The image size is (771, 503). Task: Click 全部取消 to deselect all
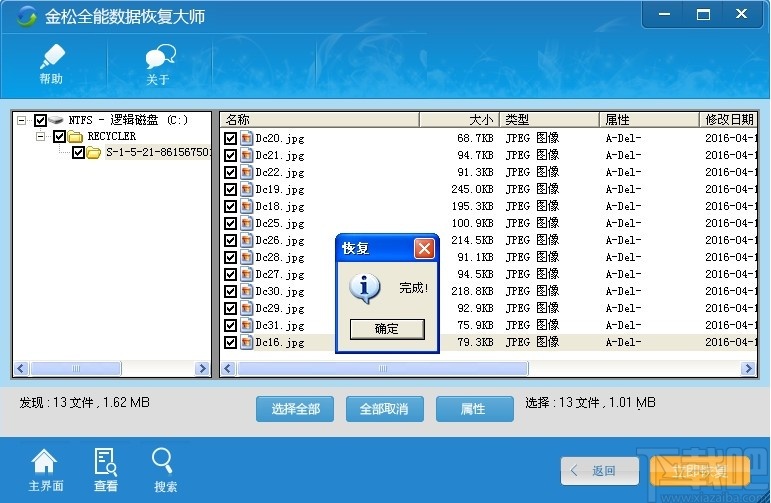tap(385, 409)
